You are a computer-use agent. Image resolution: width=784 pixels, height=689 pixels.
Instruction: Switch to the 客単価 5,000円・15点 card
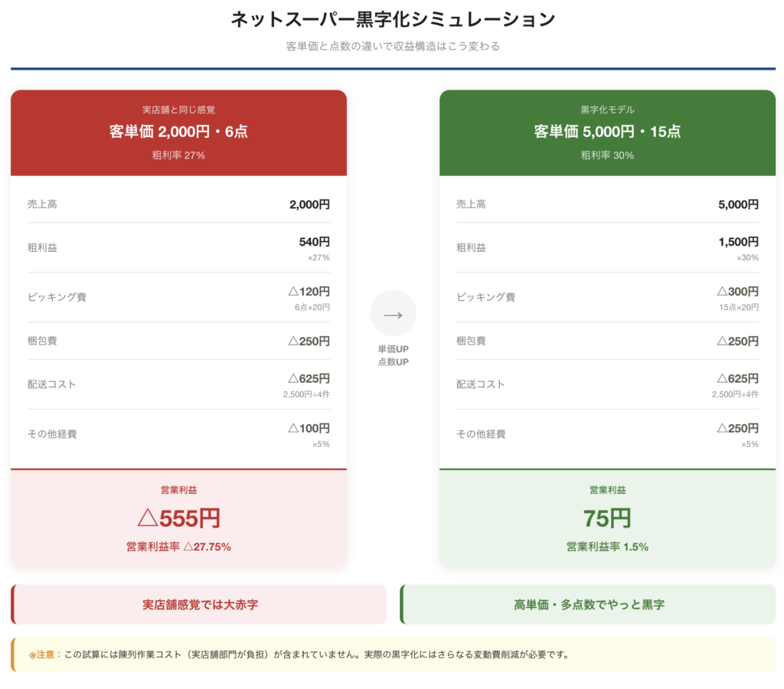click(607, 131)
